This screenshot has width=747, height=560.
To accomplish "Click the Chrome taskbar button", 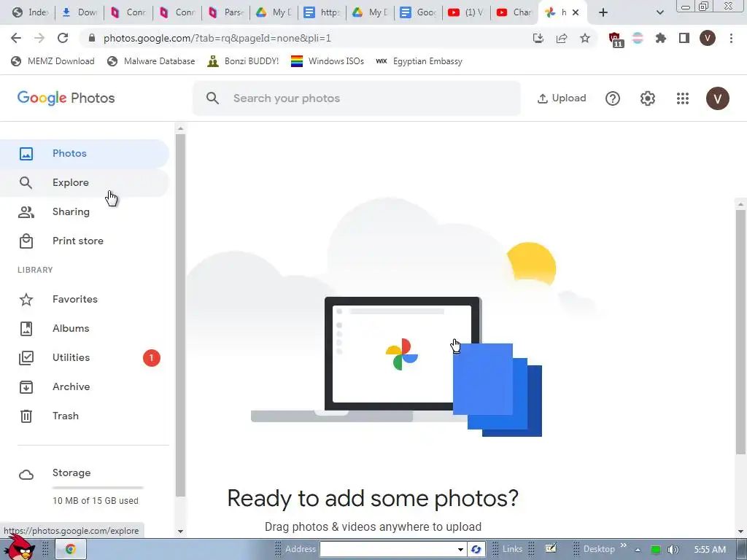I will (71, 549).
